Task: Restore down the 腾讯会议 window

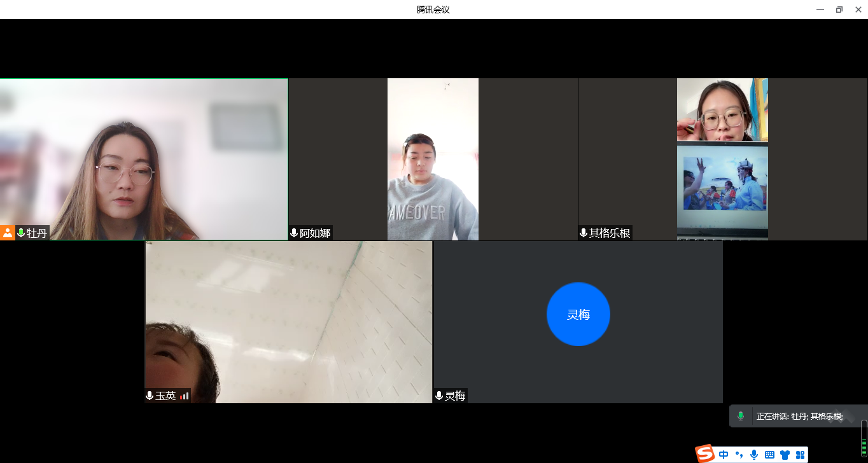Action: pyautogui.click(x=839, y=10)
